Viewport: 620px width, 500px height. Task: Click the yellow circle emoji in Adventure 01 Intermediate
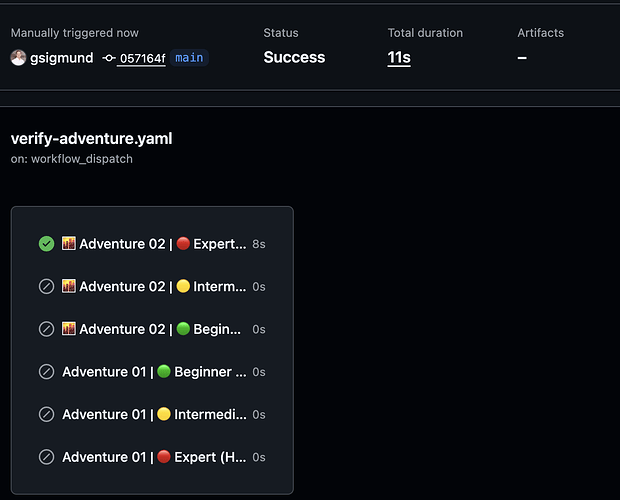pos(164,414)
